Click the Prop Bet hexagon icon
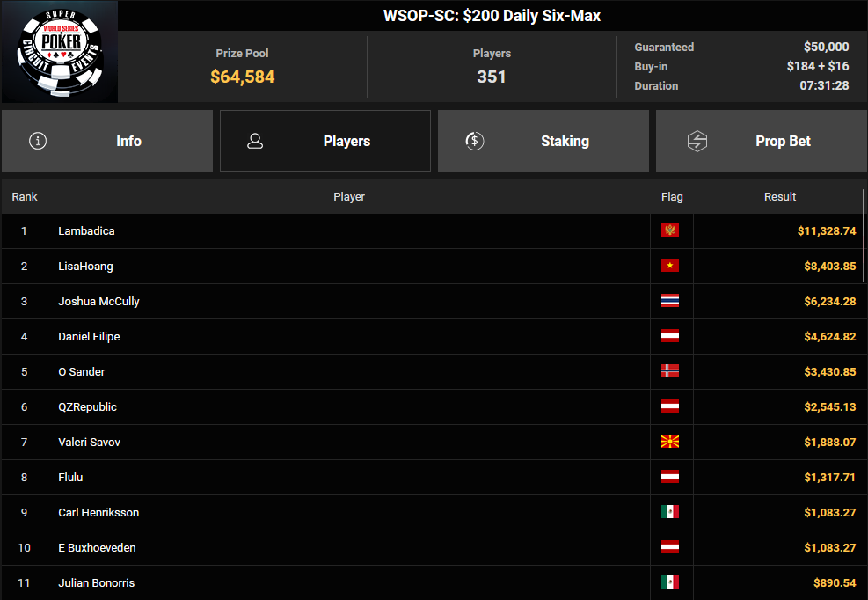868x600 pixels. pos(697,141)
